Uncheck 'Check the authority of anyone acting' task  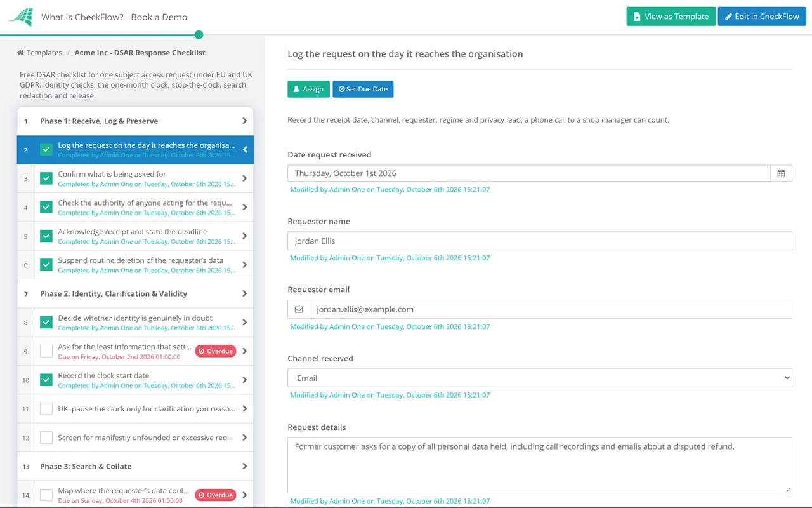pos(46,207)
